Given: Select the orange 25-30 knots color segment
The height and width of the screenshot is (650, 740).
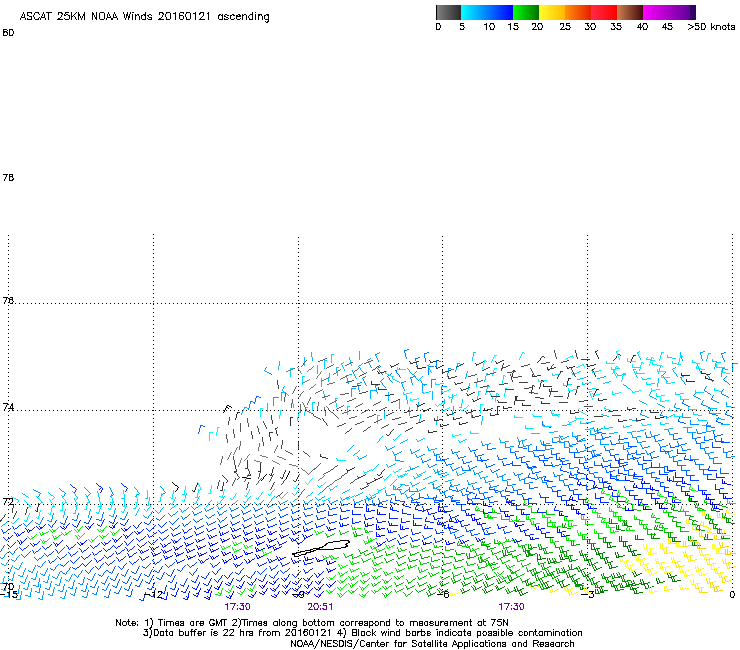Looking at the screenshot, I should click(578, 12).
